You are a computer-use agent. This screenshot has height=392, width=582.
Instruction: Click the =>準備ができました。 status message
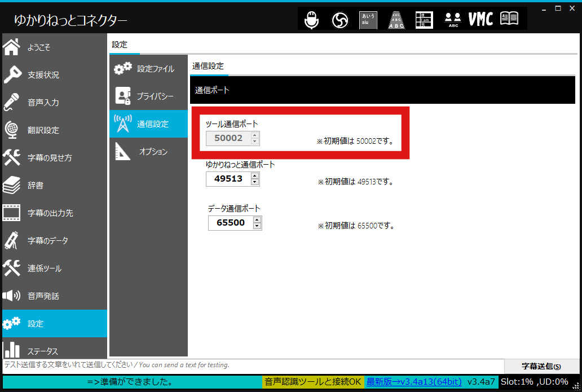(x=130, y=382)
